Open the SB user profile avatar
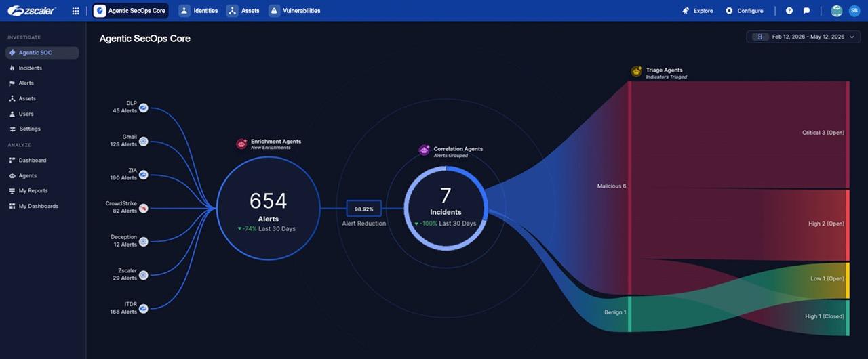 tap(854, 11)
